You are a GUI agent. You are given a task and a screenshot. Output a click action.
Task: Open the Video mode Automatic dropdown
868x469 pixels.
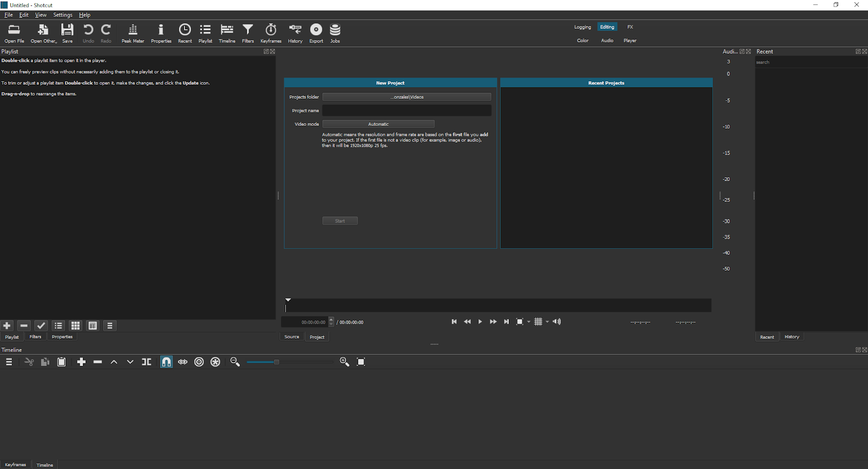click(379, 124)
